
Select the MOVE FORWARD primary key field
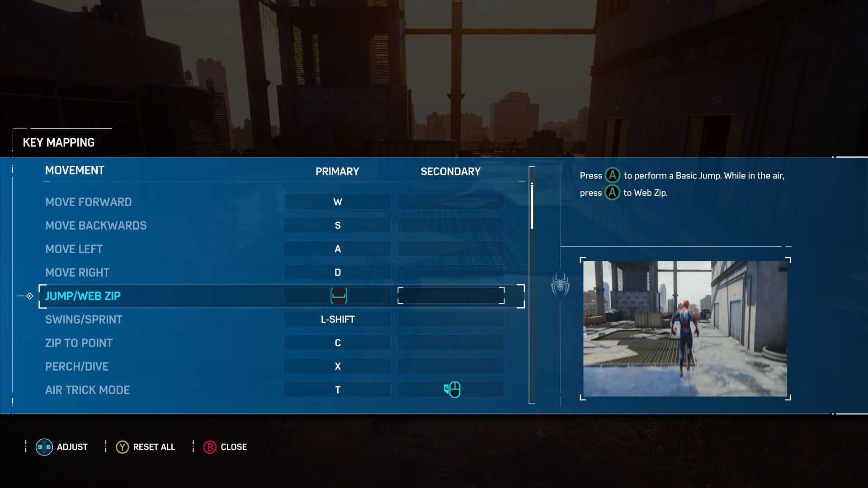tap(337, 202)
